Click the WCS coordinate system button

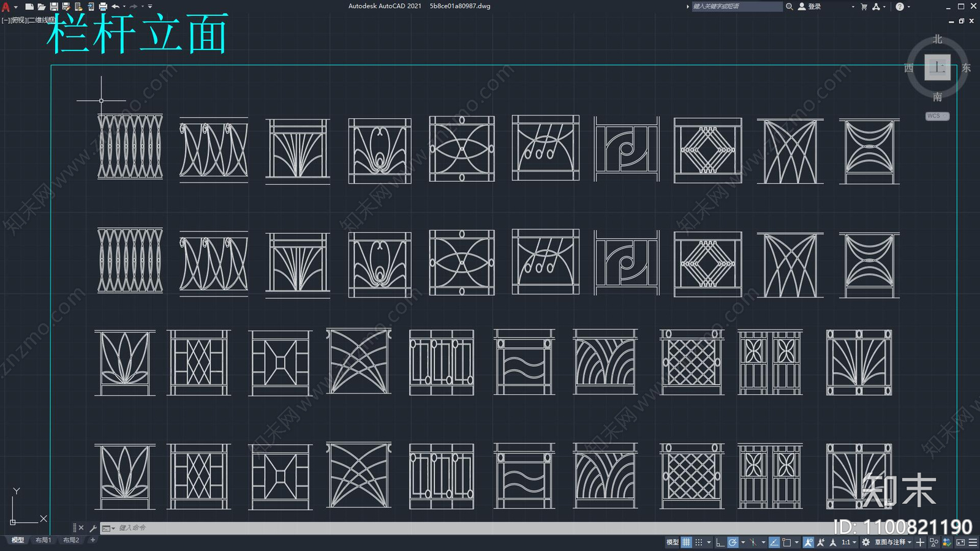point(936,116)
